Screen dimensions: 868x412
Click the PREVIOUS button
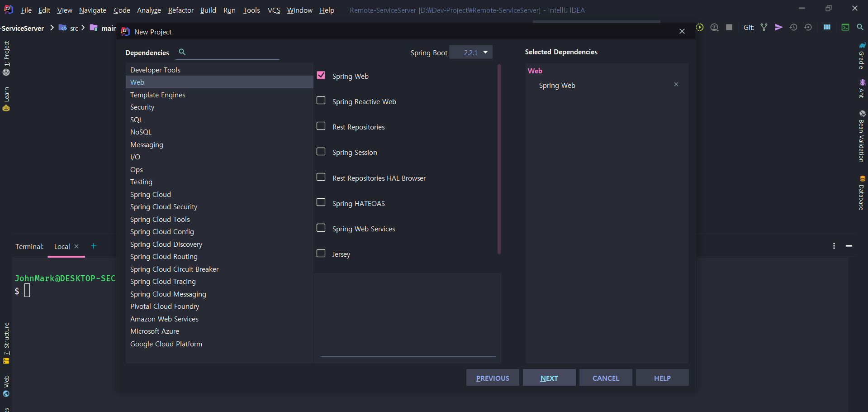(x=493, y=378)
